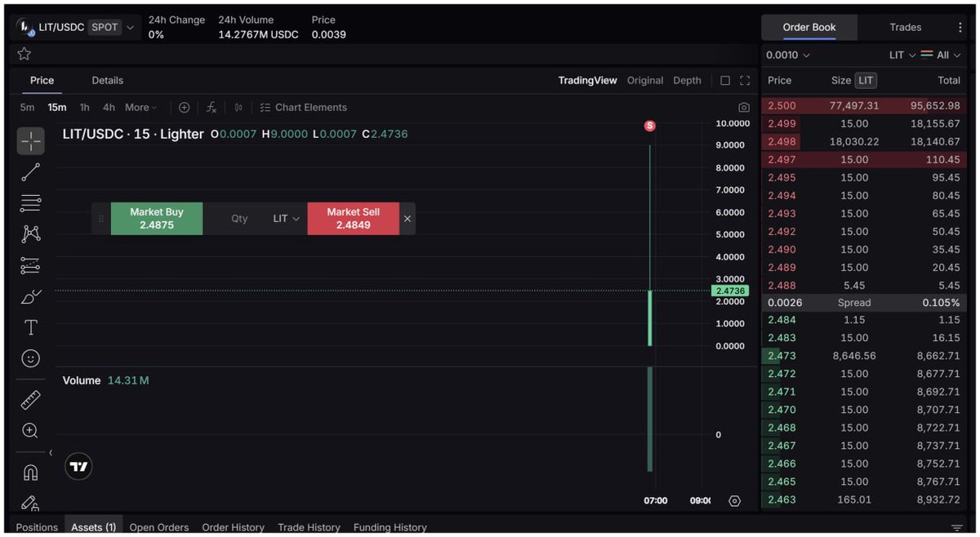980x537 pixels.
Task: Open the forecasting and measurement position tool
Action: click(31, 265)
